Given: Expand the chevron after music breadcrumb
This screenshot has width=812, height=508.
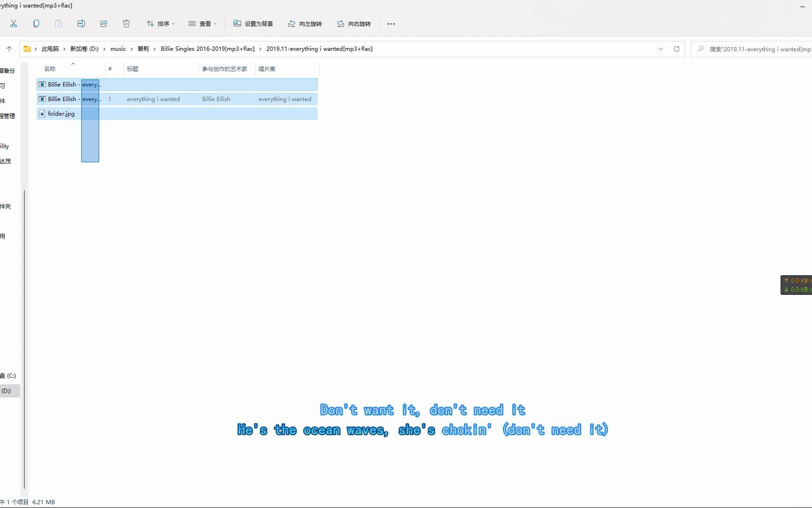Looking at the screenshot, I should (132, 49).
